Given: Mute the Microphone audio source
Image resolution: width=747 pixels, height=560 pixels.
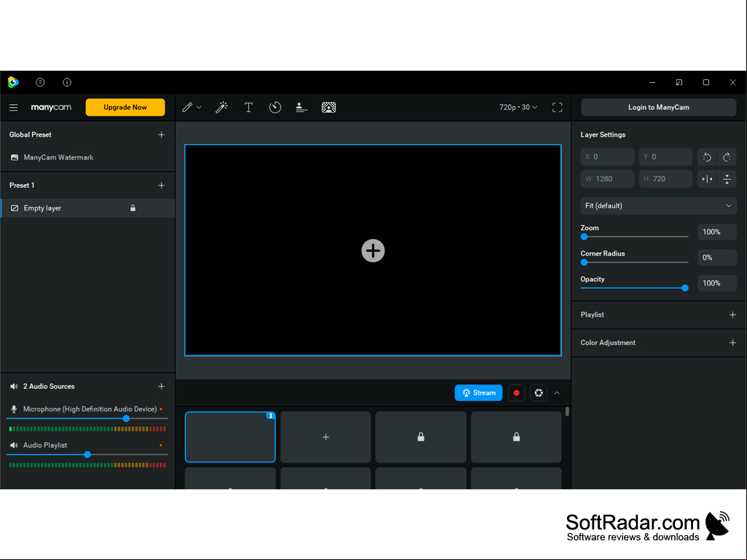Looking at the screenshot, I should [x=14, y=409].
